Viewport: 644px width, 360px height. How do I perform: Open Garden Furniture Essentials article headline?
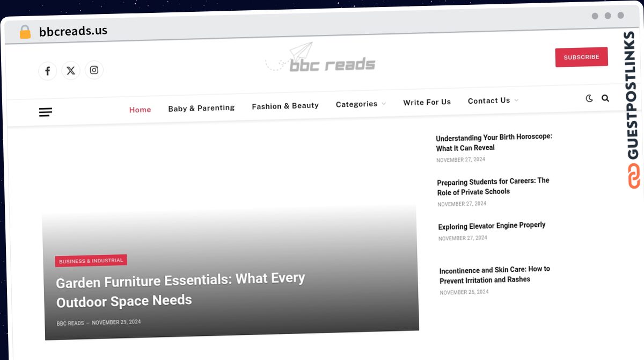[180, 290]
